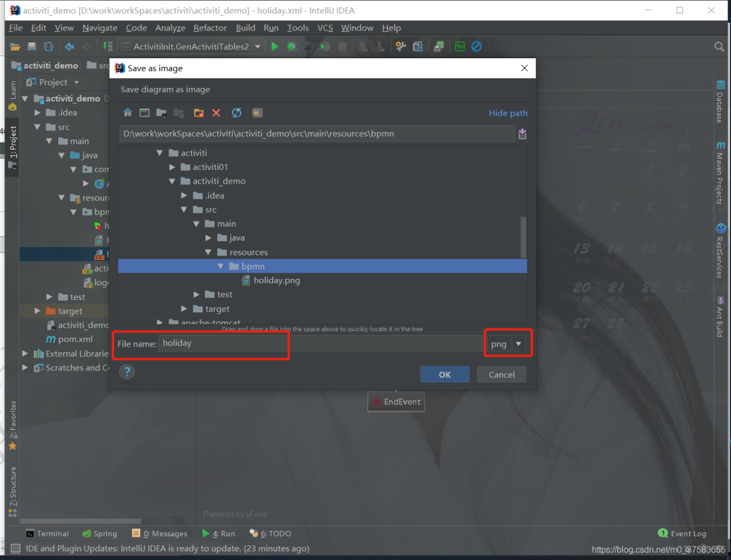Select pom.xml in Project panel
Viewport: 731px width, 560px height.
[x=69, y=339]
